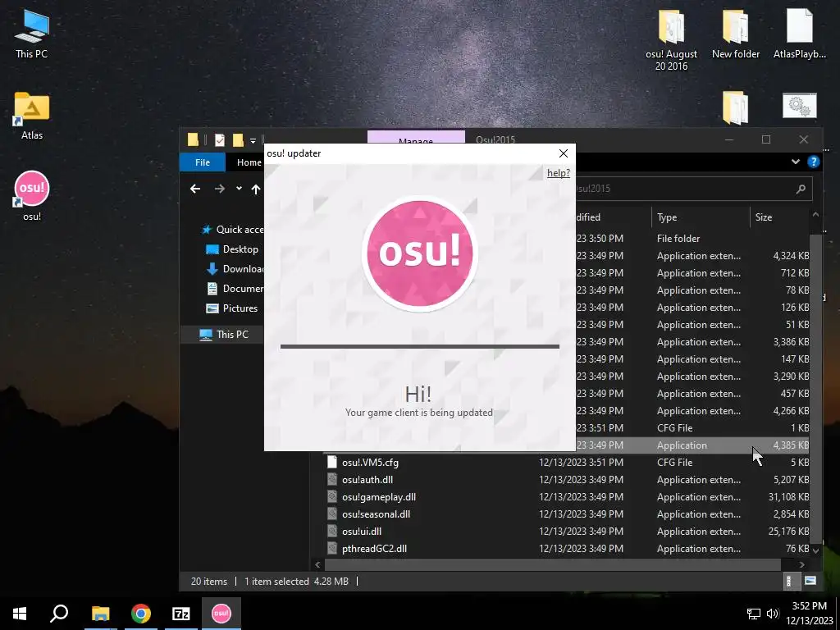The width and height of the screenshot is (840, 630).
Task: Open Properties from quick access toolbar
Action: click(x=220, y=139)
